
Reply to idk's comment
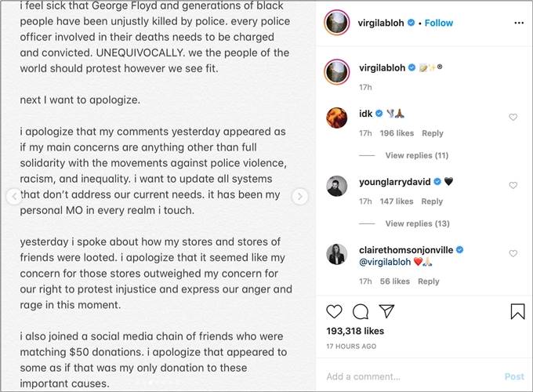[x=432, y=133]
